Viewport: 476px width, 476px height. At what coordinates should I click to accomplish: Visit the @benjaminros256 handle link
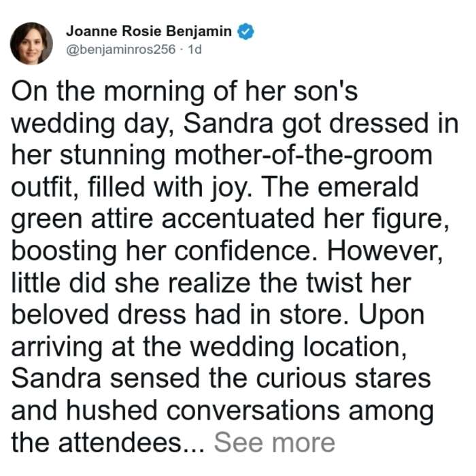(121, 49)
